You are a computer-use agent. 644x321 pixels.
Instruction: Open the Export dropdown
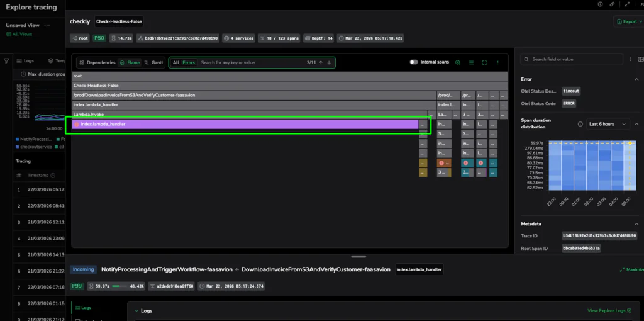coord(626,21)
